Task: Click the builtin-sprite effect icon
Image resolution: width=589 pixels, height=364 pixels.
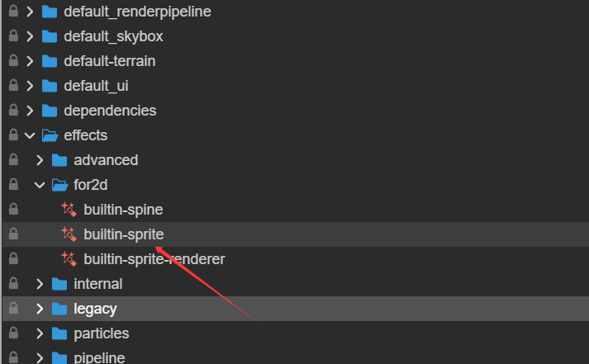Action: tap(69, 234)
